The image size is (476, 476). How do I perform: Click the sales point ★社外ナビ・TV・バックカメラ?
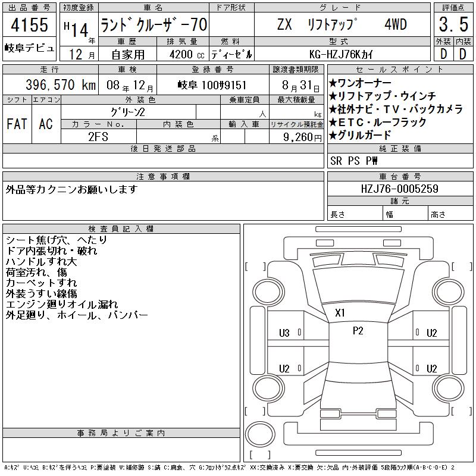click(396, 109)
